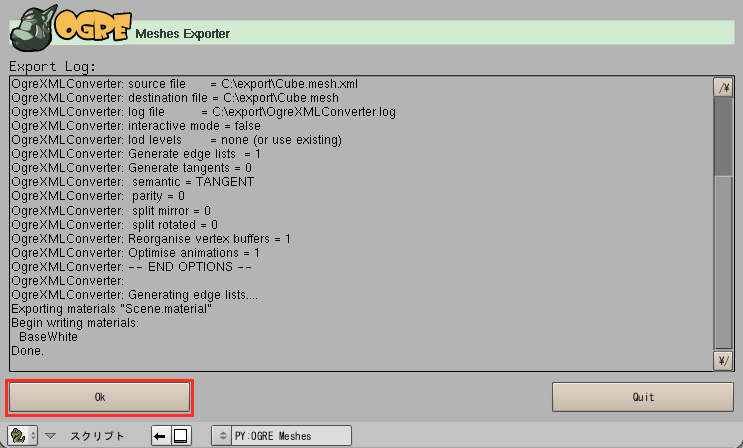Click the 'Optimise animations = 1' line
743x448 pixels.
136,253
